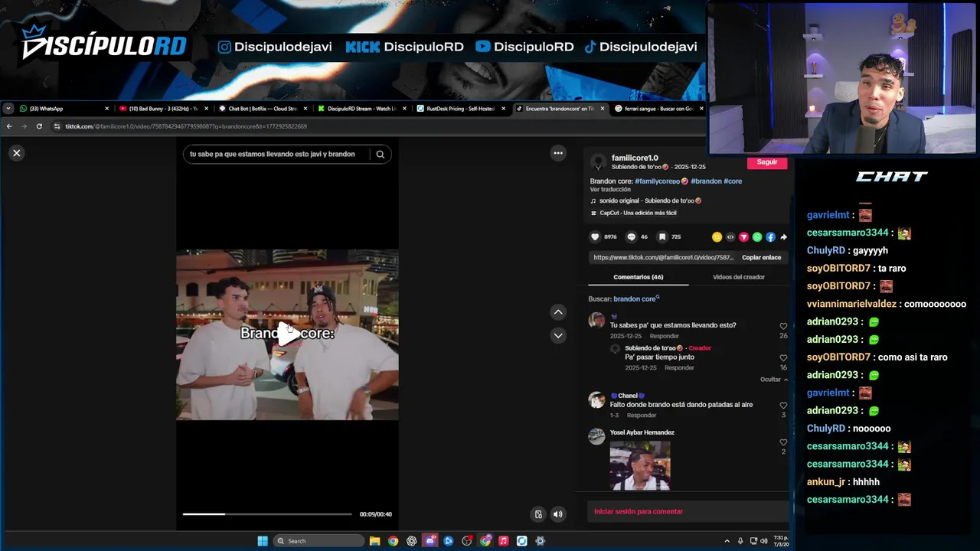Open the Windows Start menu
This screenshot has width=980, height=551.
tap(263, 541)
